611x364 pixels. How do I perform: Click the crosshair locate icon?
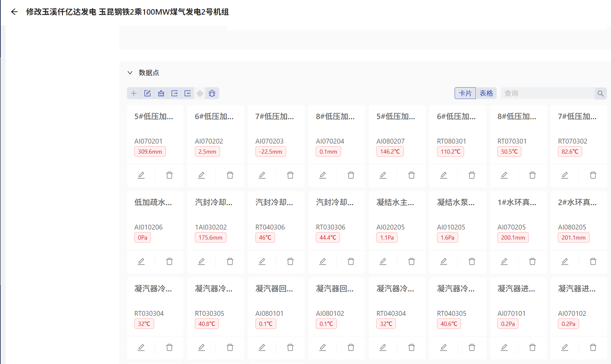[200, 93]
